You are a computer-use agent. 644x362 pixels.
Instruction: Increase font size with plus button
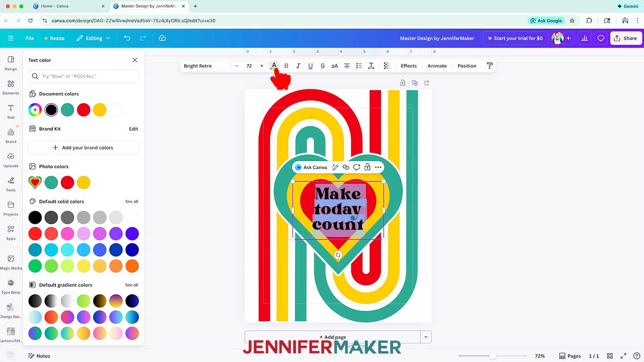click(x=262, y=66)
